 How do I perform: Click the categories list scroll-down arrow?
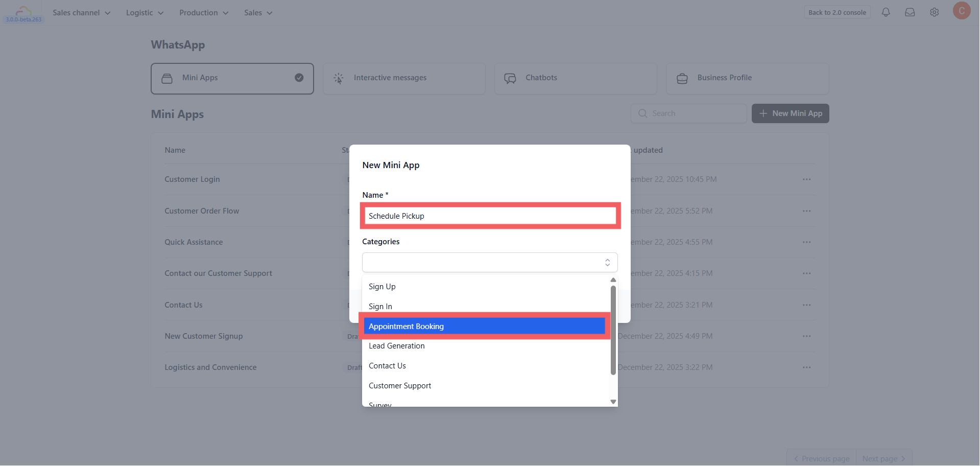pyautogui.click(x=613, y=402)
